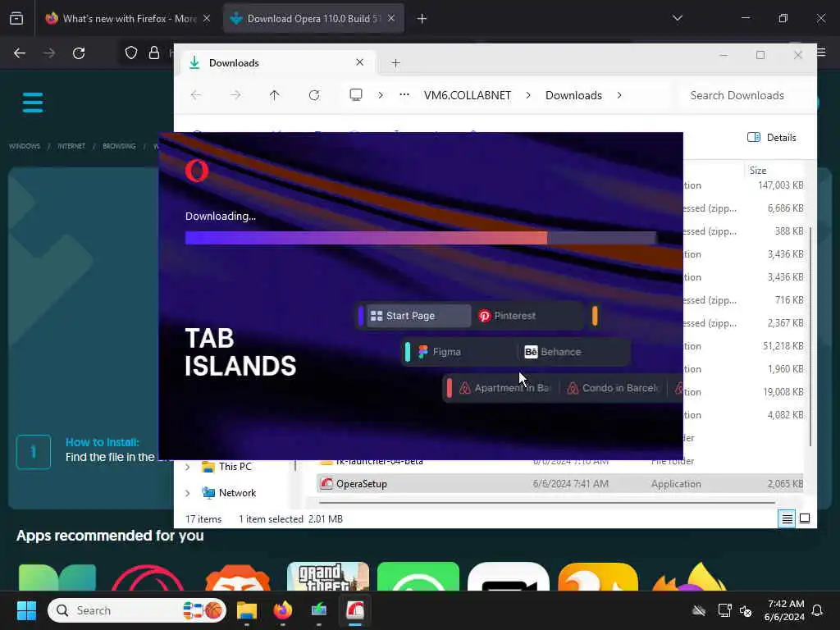Click the OperaSetup application icon
840x630 pixels.
click(326, 484)
